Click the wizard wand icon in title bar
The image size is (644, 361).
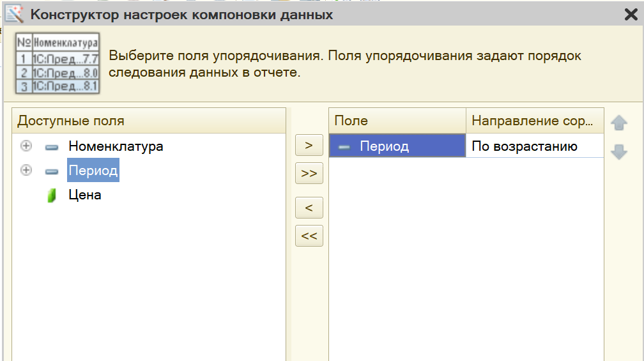pos(14,14)
